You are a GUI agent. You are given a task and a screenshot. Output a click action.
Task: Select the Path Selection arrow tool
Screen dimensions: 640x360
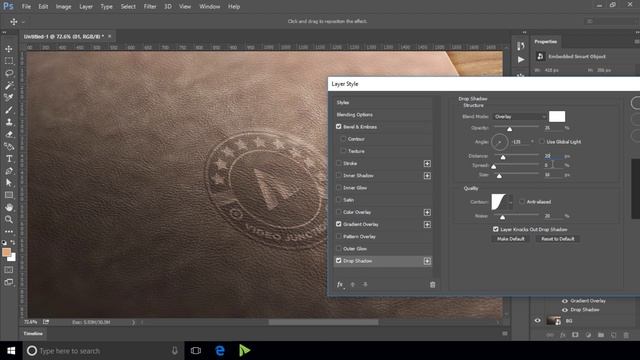coord(9,183)
